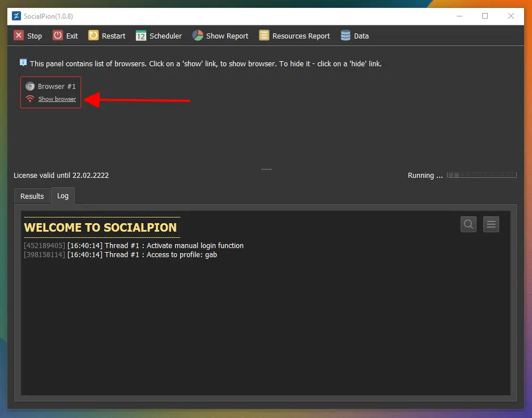
Task: Close the SocialPion window
Action: click(510, 16)
